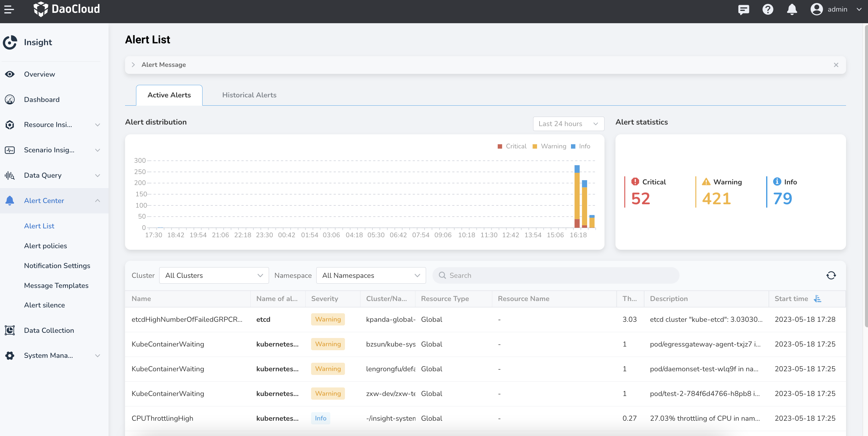Click threshold value 3.03

coord(629,319)
